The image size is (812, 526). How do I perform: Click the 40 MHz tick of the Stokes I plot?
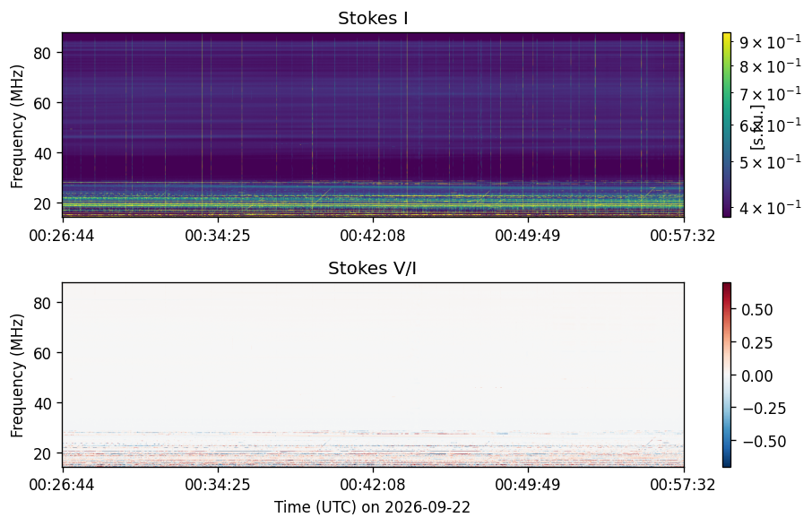click(42, 153)
